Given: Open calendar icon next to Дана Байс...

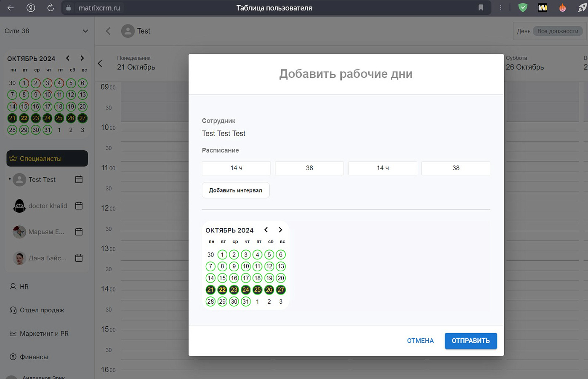Looking at the screenshot, I should [x=79, y=258].
